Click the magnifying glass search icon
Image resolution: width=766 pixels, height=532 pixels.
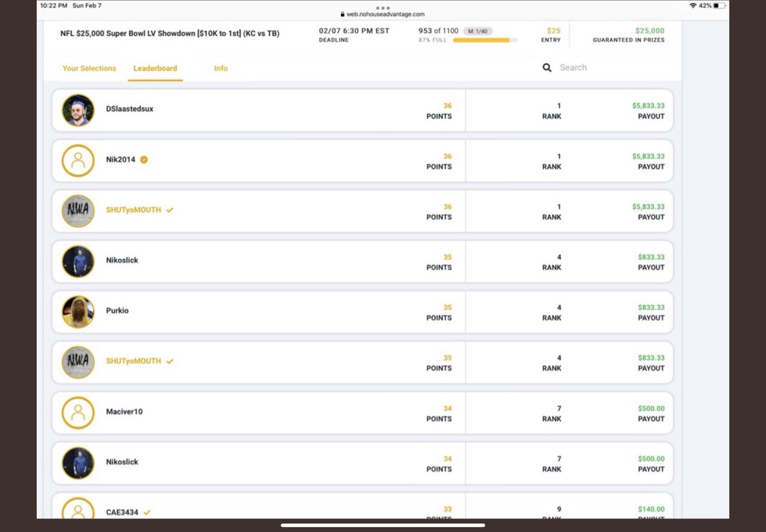tap(547, 68)
